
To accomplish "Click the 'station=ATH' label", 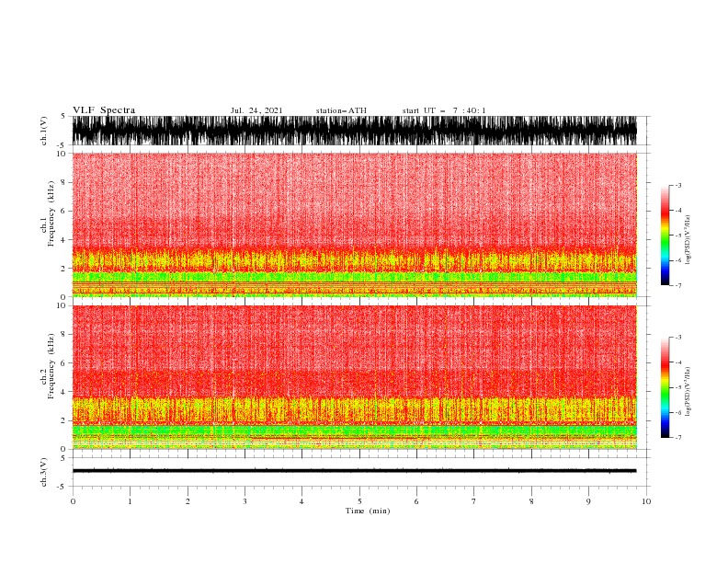I will click(341, 110).
